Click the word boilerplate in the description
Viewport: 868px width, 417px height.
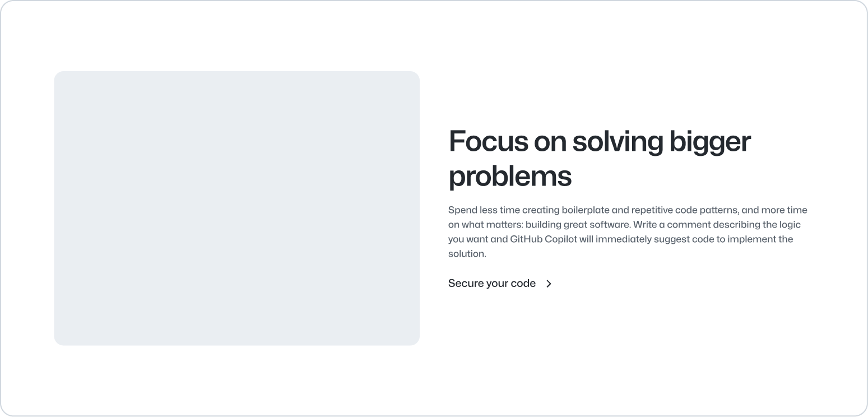585,210
